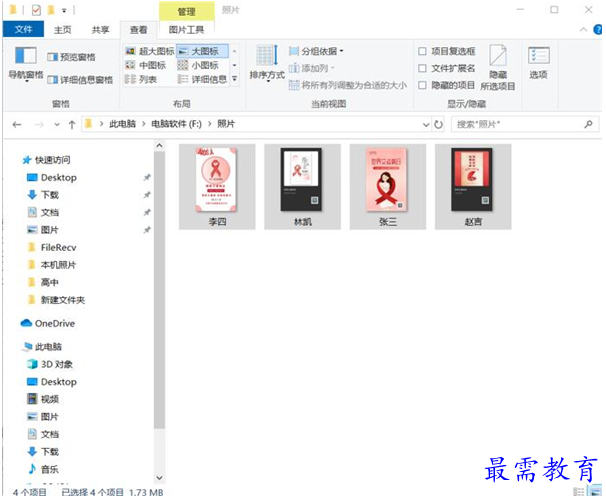Switch to the 主页 ribbon tab
This screenshot has width=606, height=501.
click(62, 30)
